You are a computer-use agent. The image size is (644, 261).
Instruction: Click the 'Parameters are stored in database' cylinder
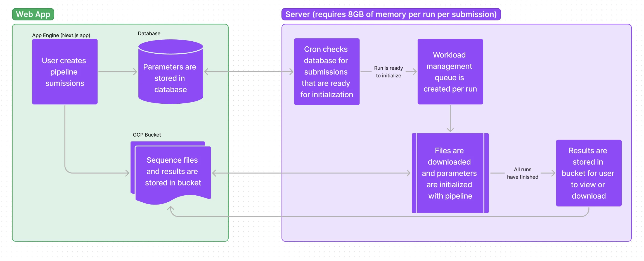(x=170, y=78)
